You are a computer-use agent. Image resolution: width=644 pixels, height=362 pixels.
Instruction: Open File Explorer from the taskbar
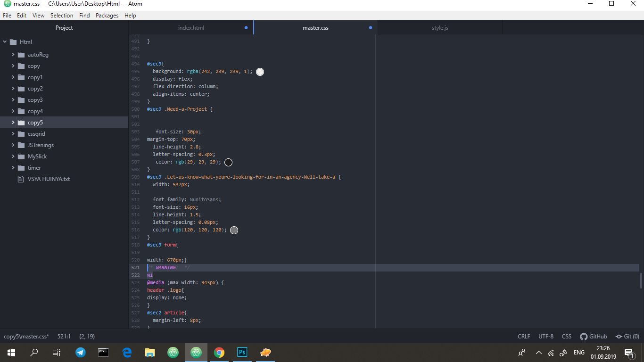[150, 352]
